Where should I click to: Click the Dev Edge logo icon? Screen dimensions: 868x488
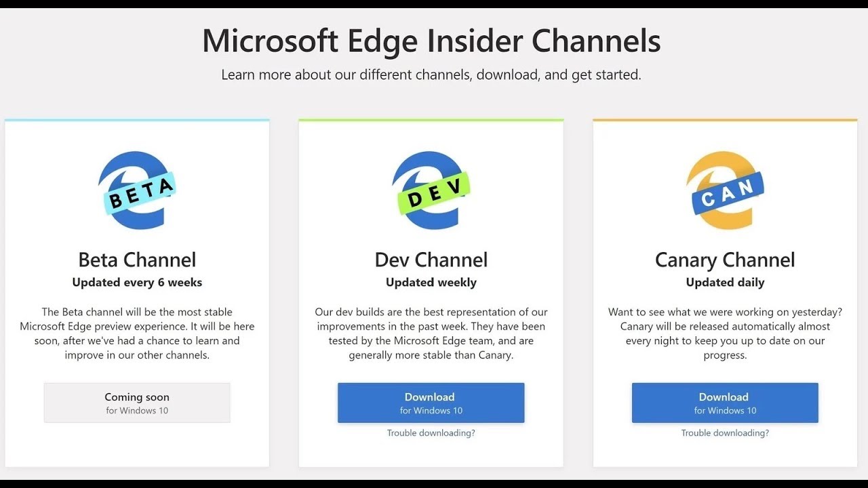[431, 190]
